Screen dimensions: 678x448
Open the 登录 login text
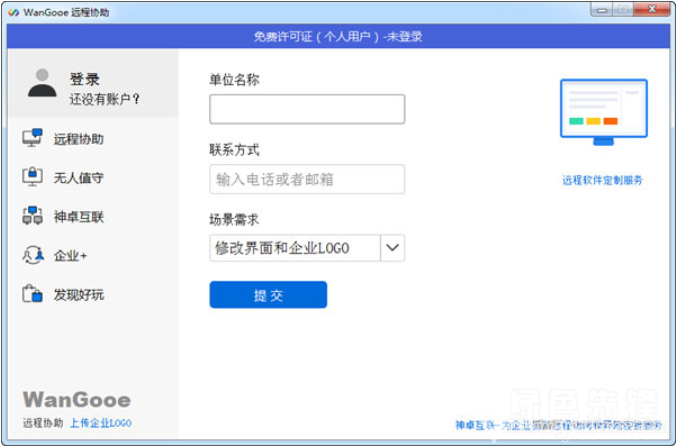(85, 79)
